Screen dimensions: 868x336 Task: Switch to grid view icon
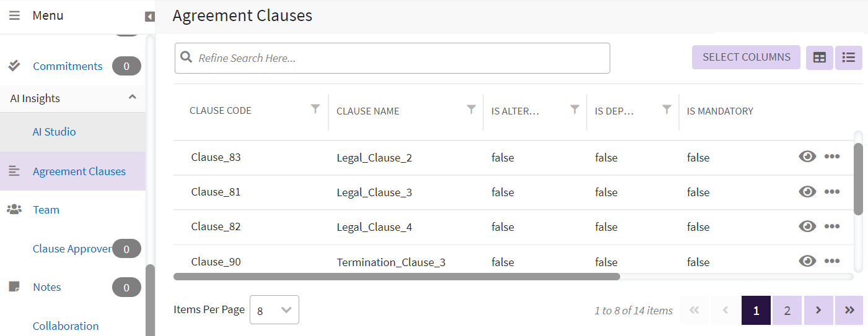tap(819, 58)
